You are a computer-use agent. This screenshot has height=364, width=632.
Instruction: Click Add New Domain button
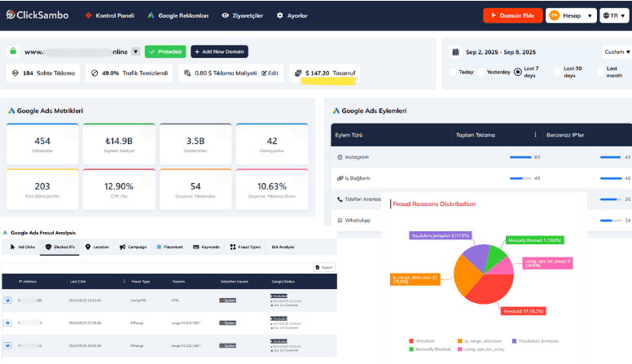(x=219, y=51)
